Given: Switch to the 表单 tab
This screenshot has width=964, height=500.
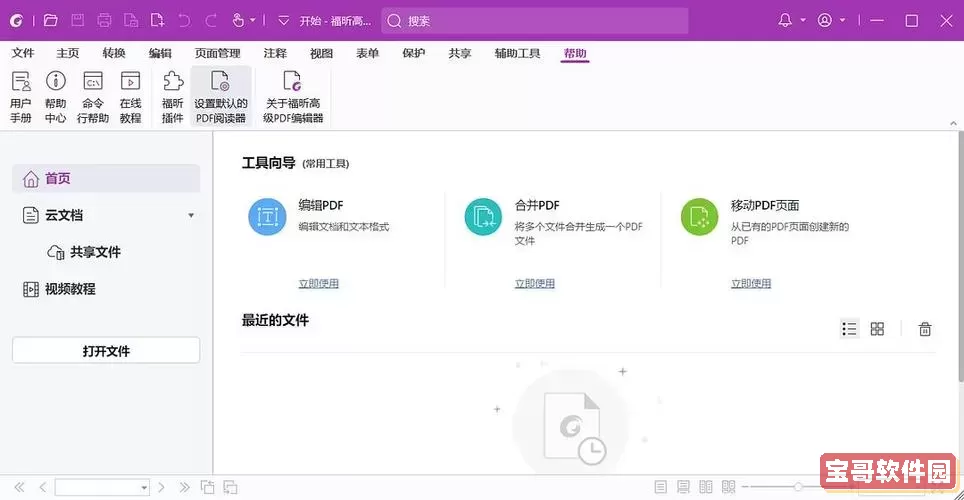Looking at the screenshot, I should click(x=367, y=53).
